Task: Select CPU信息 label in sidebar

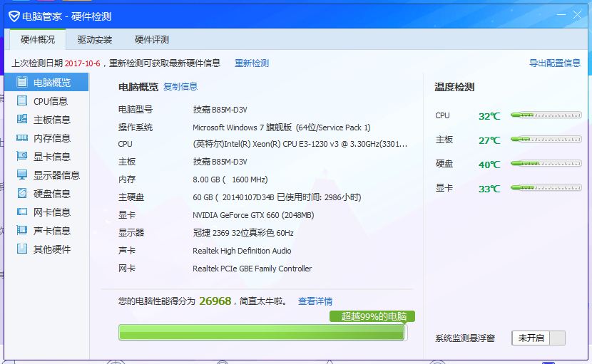Action: (x=51, y=101)
